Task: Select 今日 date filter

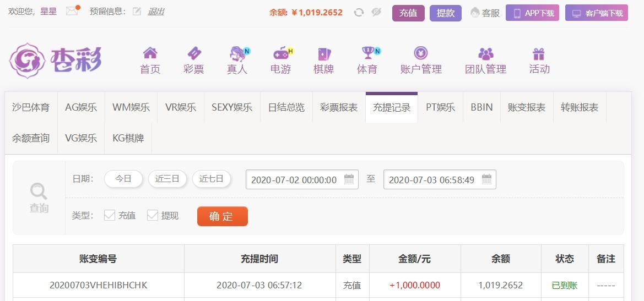Action: 123,179
